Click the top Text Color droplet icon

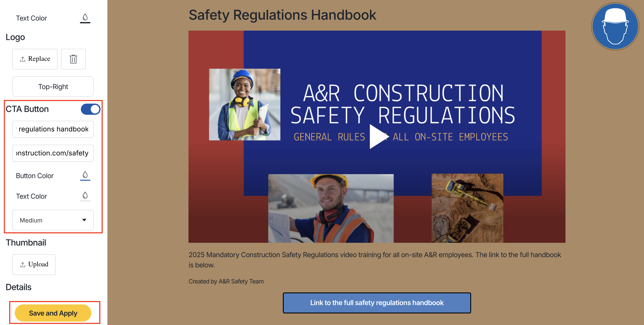point(85,18)
